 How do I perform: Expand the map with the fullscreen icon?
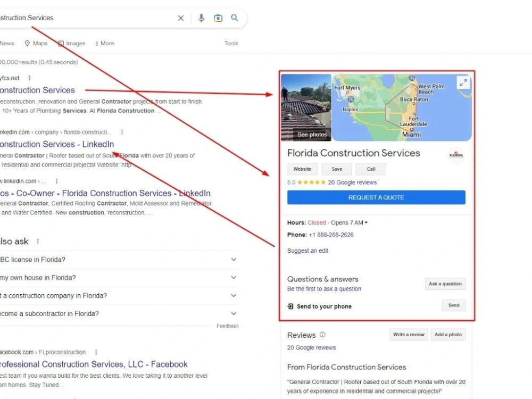click(463, 82)
